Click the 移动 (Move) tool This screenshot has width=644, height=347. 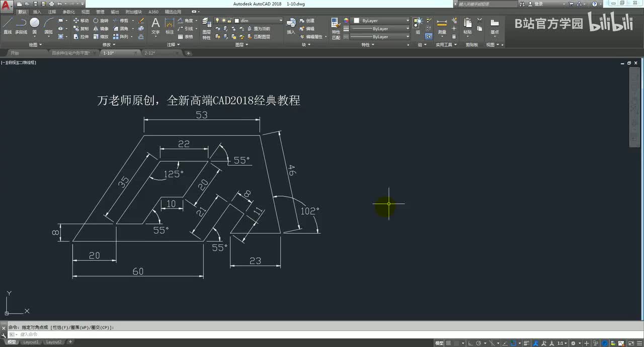[80, 21]
